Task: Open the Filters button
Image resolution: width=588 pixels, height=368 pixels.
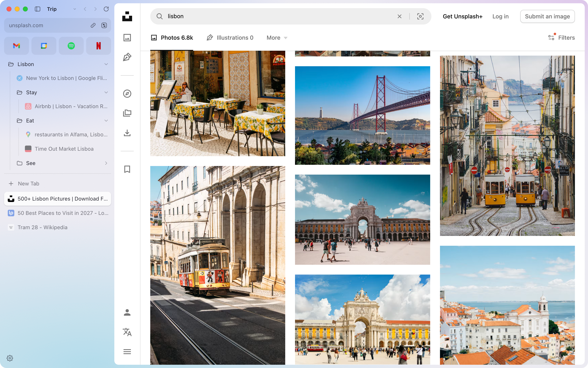Action: (x=561, y=37)
